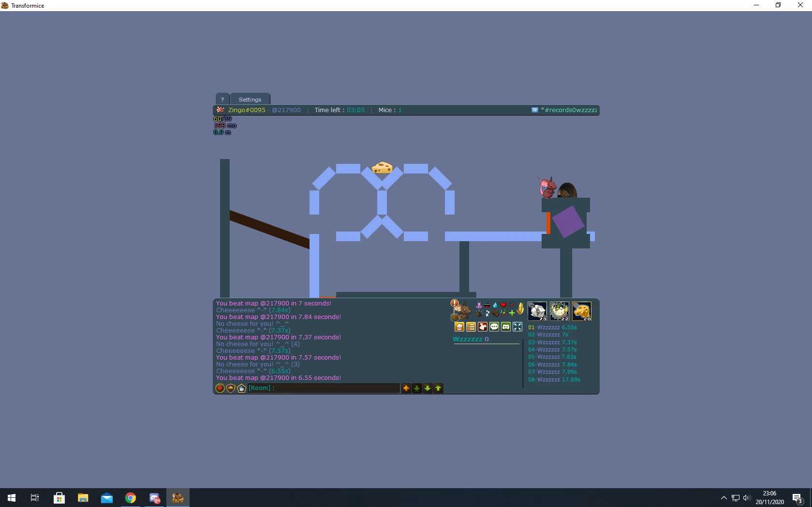Open Google Chrome from the taskbar
Image resolution: width=812 pixels, height=507 pixels.
click(131, 497)
